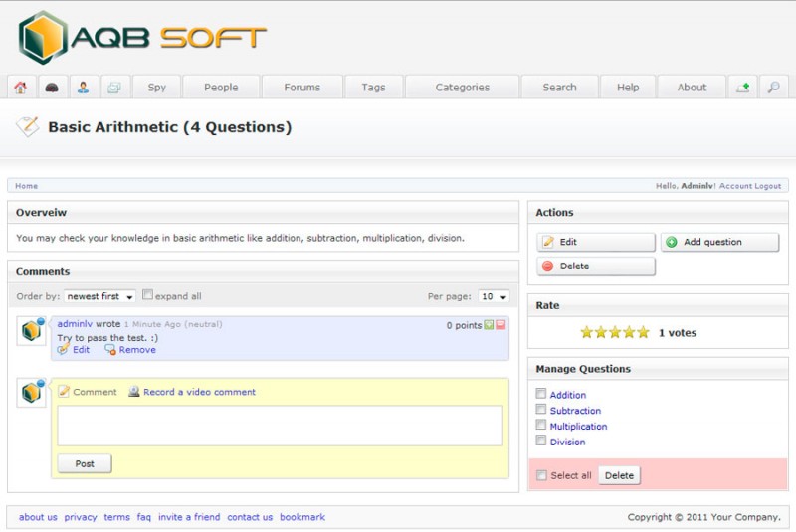Click inside the comment text box

point(280,426)
